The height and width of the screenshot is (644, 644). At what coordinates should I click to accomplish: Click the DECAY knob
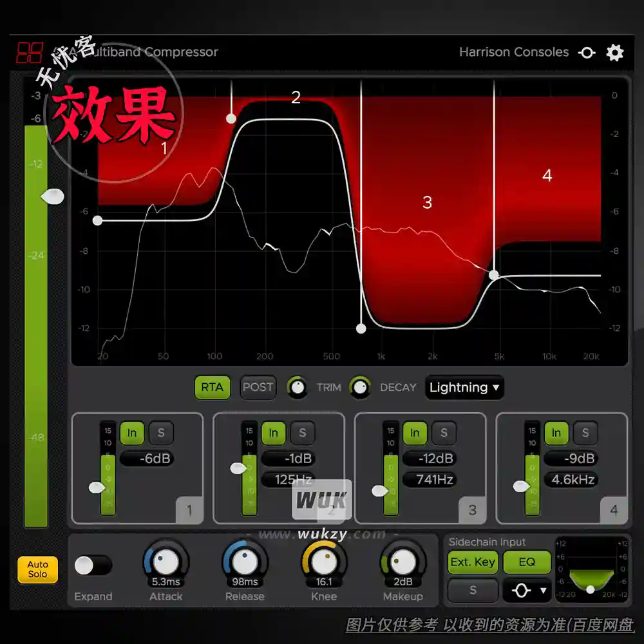click(x=361, y=388)
